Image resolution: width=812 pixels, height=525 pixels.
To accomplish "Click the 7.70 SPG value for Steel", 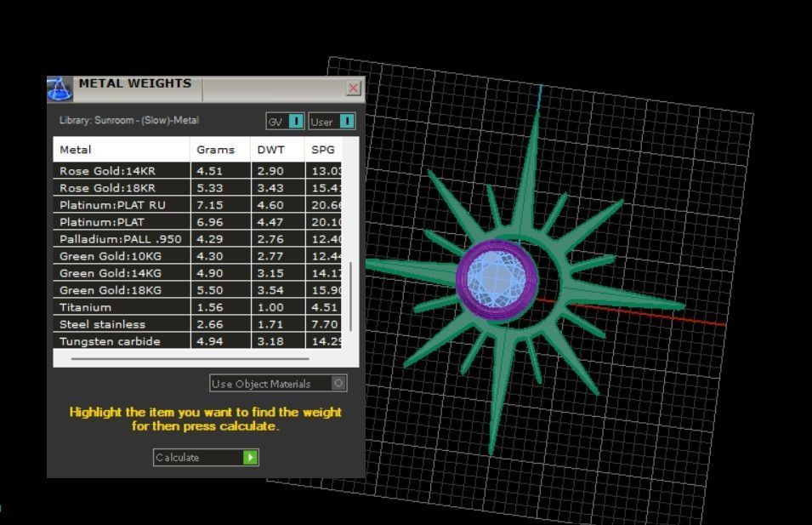I will tap(325, 324).
